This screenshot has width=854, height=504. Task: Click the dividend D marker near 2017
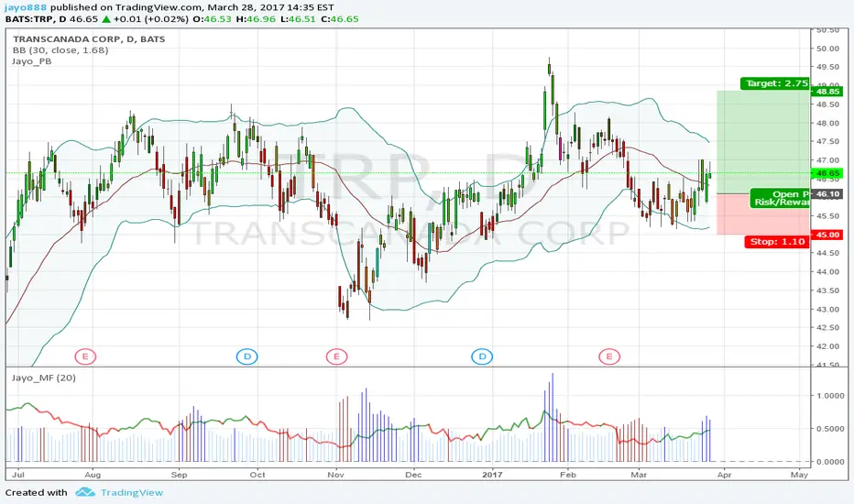coord(482,356)
